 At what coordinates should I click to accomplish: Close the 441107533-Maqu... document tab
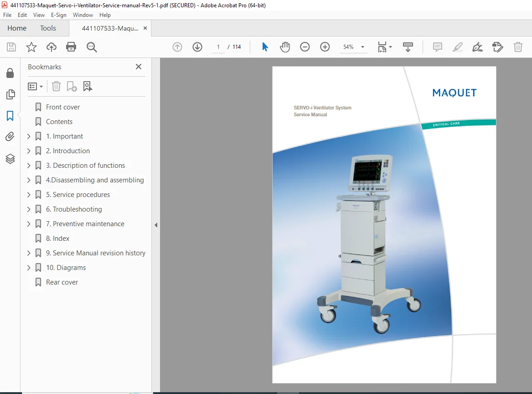pyautogui.click(x=145, y=28)
